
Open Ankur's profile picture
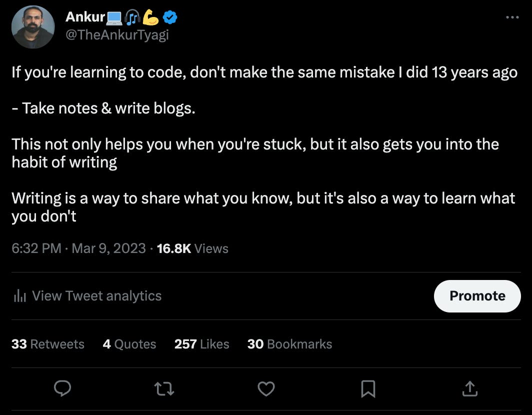pos(33,27)
